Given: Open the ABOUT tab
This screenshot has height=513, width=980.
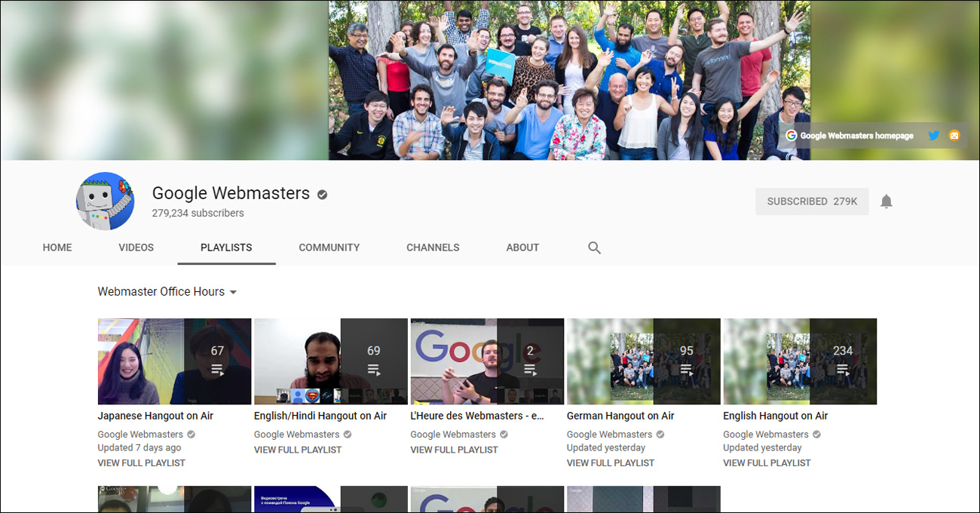Looking at the screenshot, I should (522, 247).
